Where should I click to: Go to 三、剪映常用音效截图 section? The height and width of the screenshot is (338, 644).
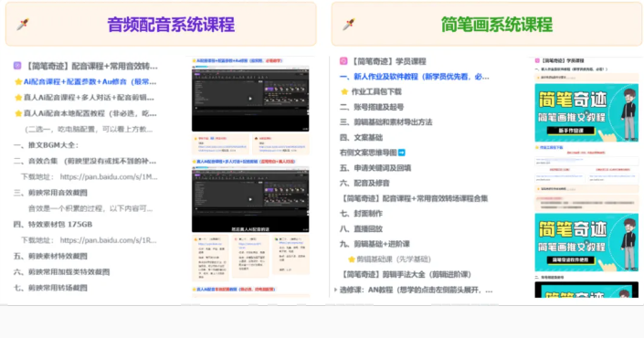coord(50,193)
